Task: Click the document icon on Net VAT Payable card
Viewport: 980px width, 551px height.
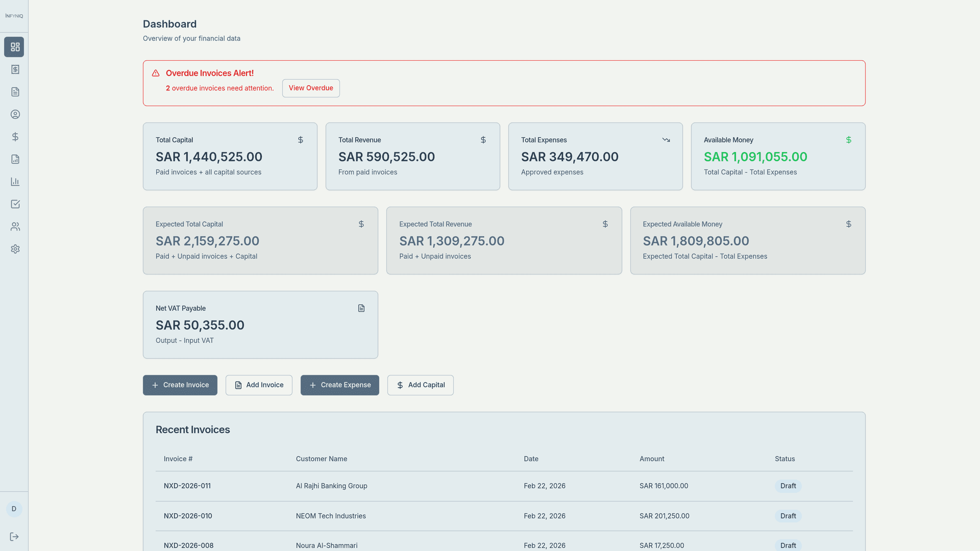Action: 361,308
